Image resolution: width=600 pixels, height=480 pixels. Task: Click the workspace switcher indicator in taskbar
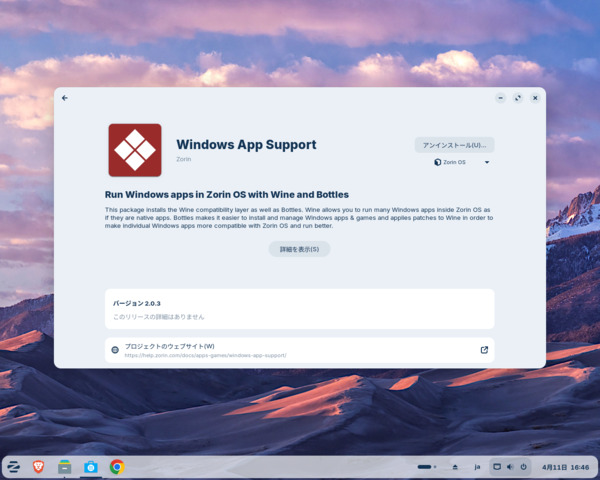pyautogui.click(x=427, y=467)
